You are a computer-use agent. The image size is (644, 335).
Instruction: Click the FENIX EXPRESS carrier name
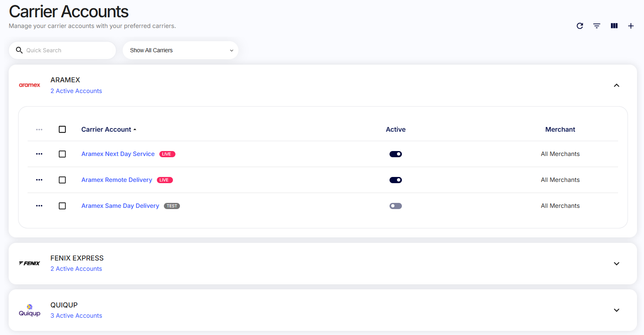(77, 258)
